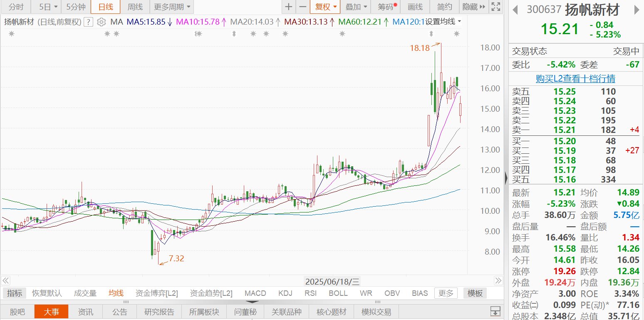Toggle 成交量 volume indicator

click(85, 293)
